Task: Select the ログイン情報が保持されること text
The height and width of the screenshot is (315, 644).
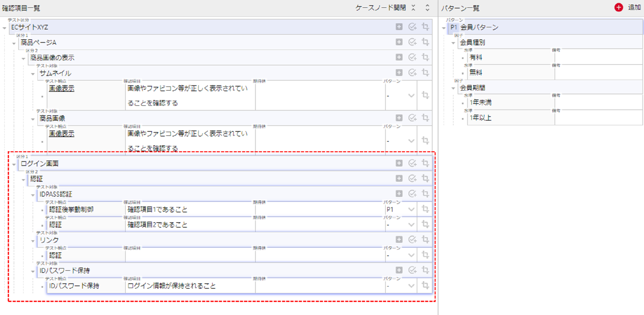Action: pyautogui.click(x=172, y=286)
